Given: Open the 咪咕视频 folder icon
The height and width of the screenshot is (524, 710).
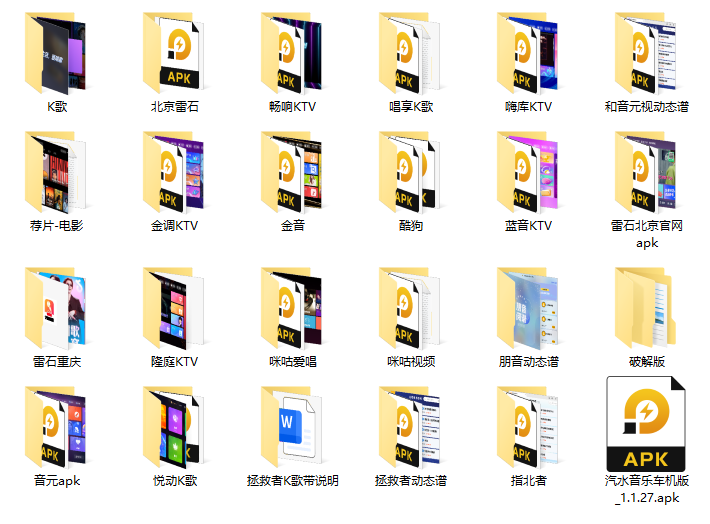Looking at the screenshot, I should pyautogui.click(x=410, y=308).
